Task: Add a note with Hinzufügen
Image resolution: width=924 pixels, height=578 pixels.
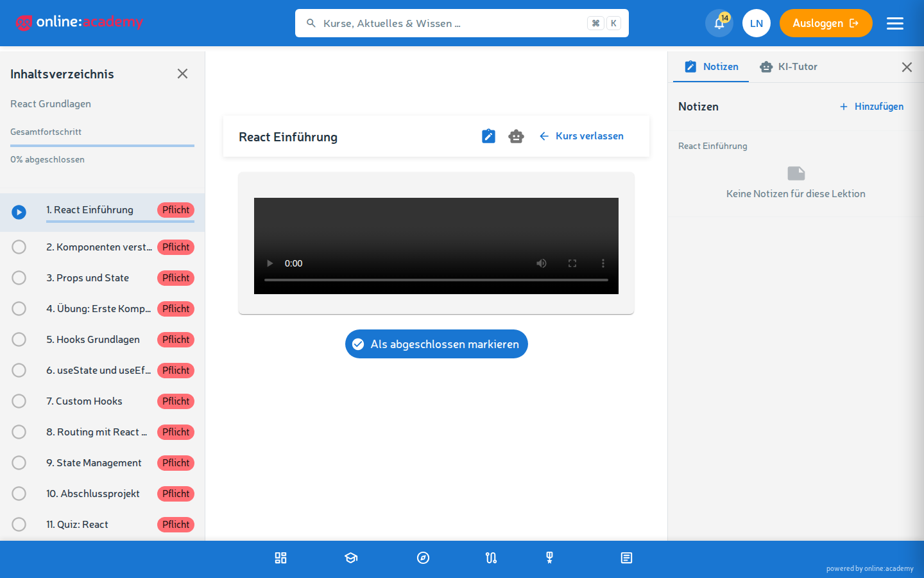Action: pos(871,107)
